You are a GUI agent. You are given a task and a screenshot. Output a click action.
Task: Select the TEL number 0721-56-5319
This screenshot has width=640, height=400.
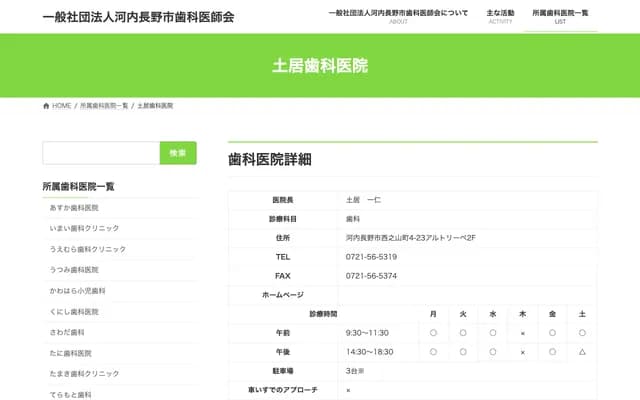coord(371,257)
